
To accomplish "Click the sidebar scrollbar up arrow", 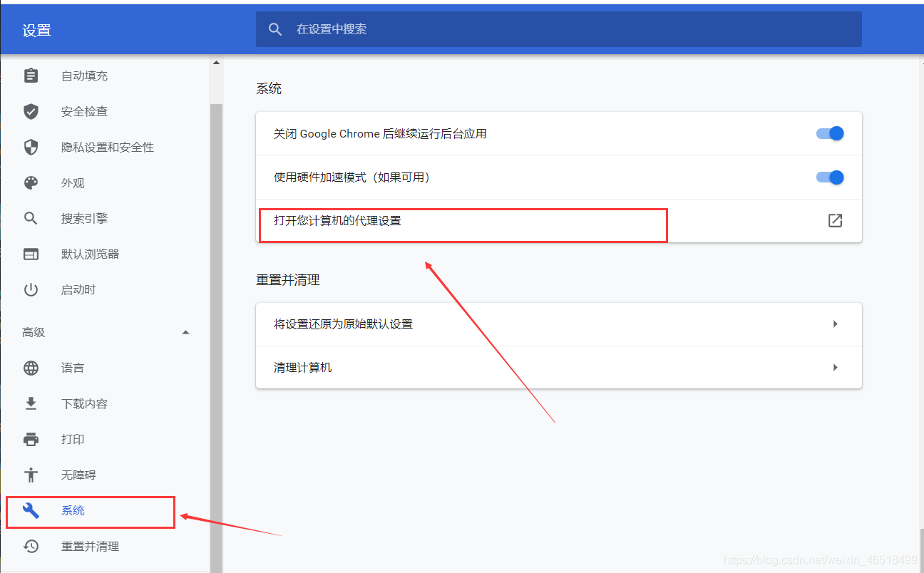I will tap(216, 63).
